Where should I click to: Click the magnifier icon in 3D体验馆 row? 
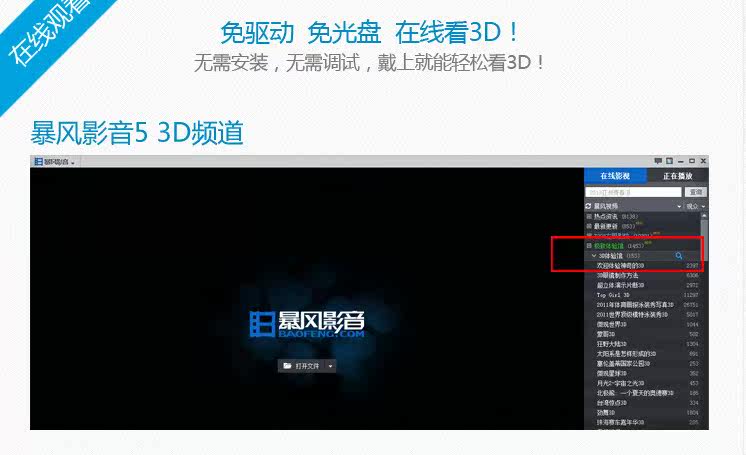679,256
